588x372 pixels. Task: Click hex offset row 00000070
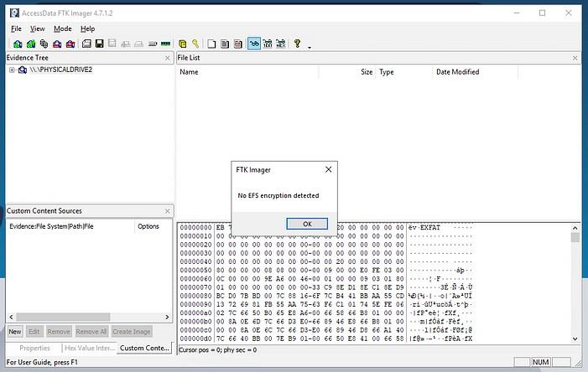(195, 287)
